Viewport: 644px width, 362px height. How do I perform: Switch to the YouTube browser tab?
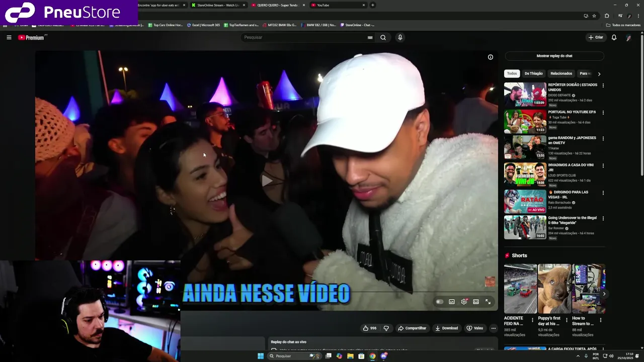pos(338,5)
